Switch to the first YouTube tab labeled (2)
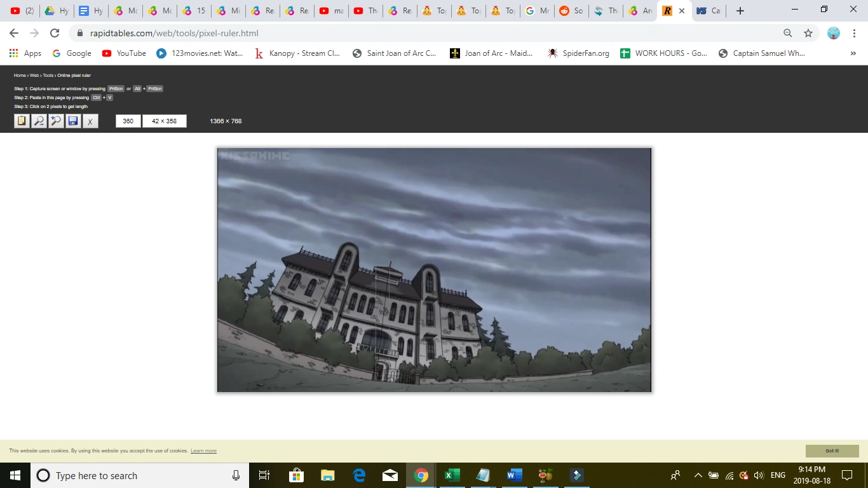This screenshot has width=868, height=488. tap(22, 11)
